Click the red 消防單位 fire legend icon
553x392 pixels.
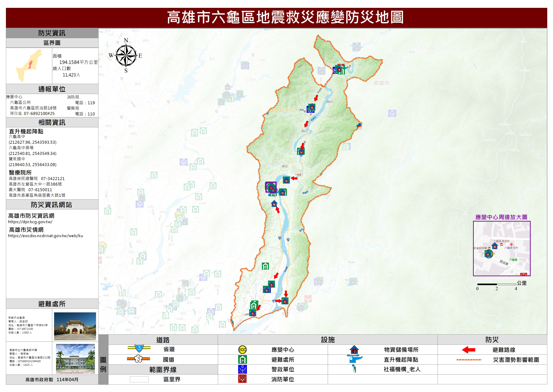click(242, 379)
